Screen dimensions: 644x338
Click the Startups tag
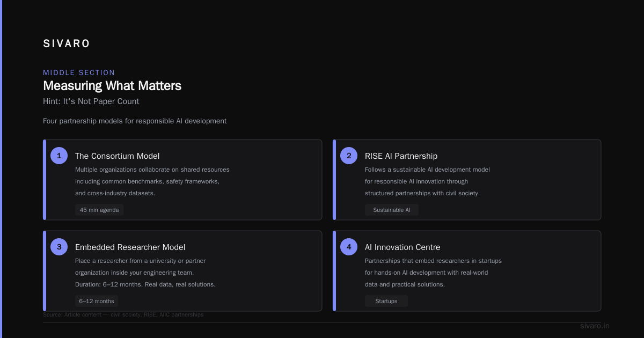(x=386, y=301)
